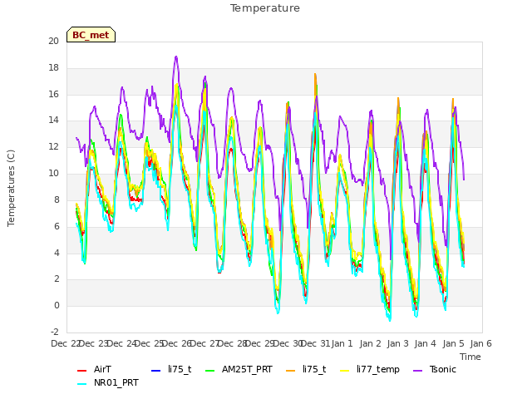Click the orange li75_t spike on Dec 31
This screenshot has height=399, width=532.
click(x=315, y=74)
